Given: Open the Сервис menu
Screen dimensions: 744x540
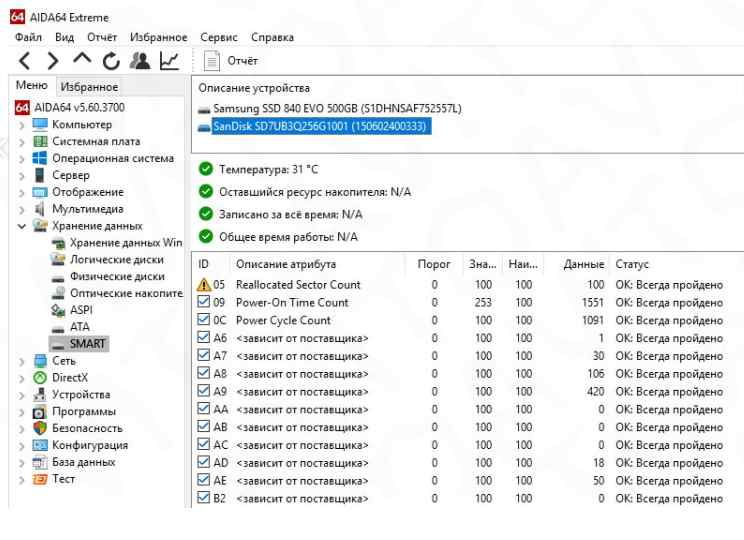Looking at the screenshot, I should click(219, 37).
